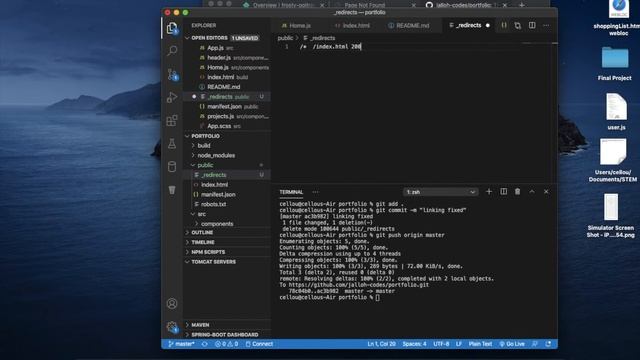
Task: Expand the components folder
Action: (x=217, y=224)
